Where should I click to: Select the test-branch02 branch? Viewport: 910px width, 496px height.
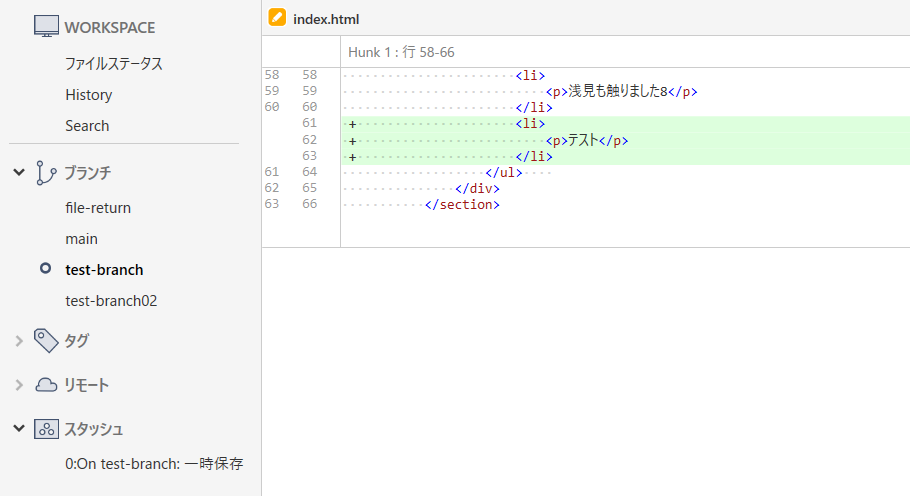(111, 301)
